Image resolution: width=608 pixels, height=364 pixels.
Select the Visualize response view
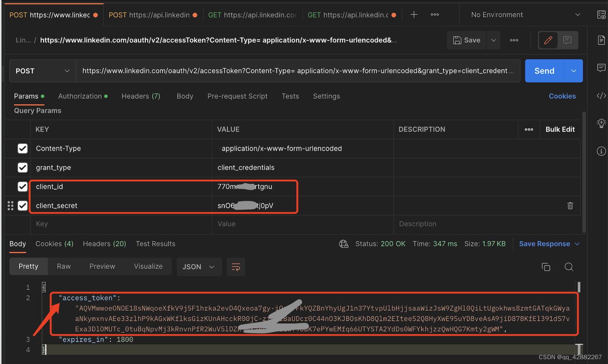[148, 266]
